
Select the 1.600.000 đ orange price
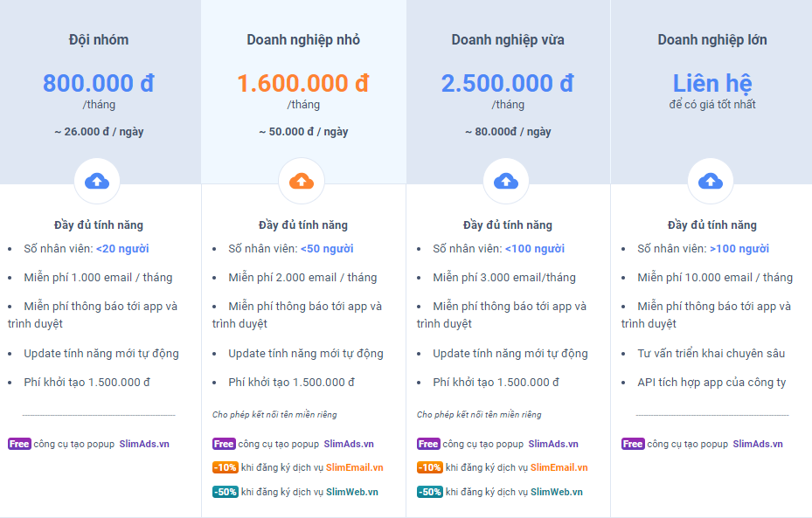tap(303, 83)
